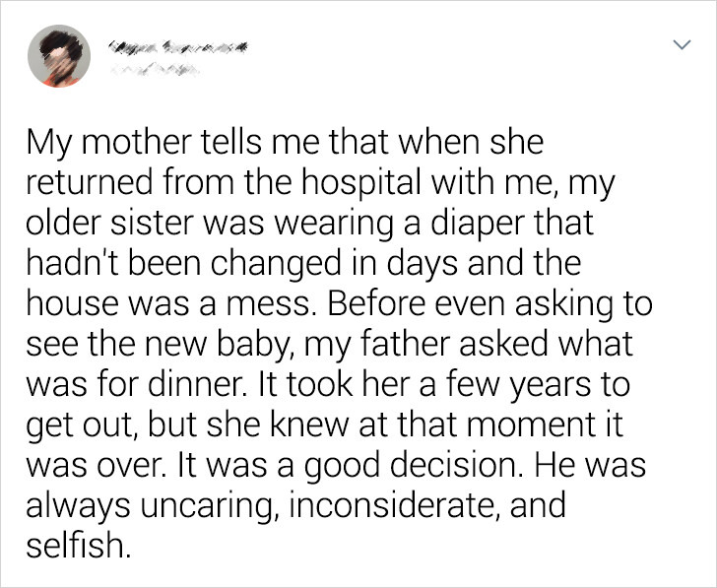Open the tweet options chevron menu

tap(683, 44)
